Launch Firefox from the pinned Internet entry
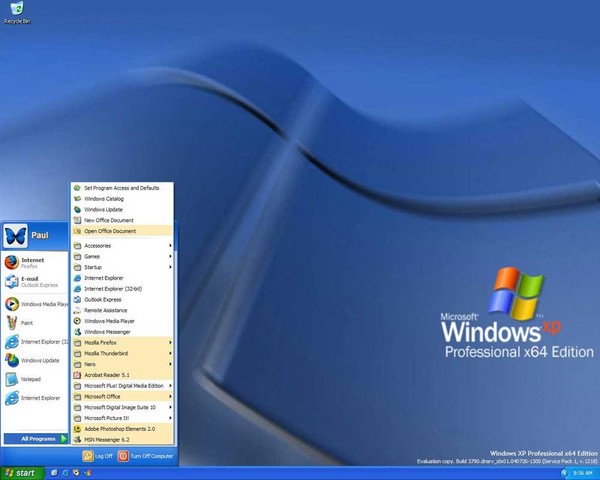The height and width of the screenshot is (480, 600). pyautogui.click(x=36, y=263)
